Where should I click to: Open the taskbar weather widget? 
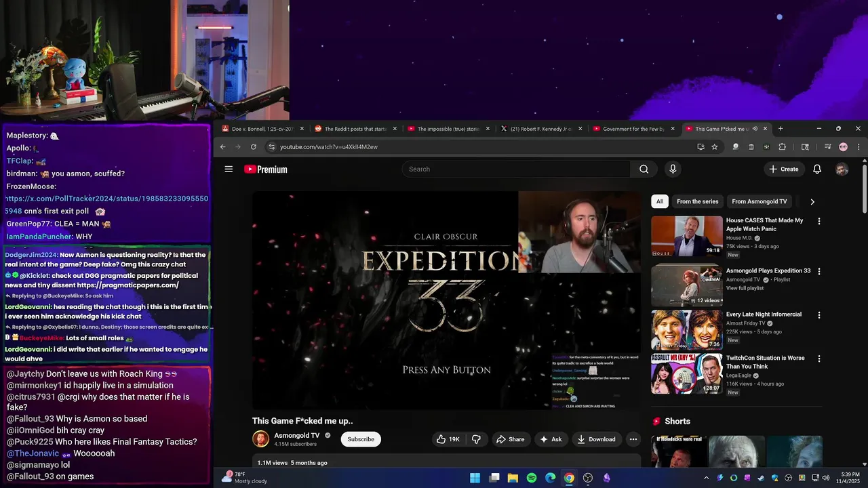[x=245, y=478]
